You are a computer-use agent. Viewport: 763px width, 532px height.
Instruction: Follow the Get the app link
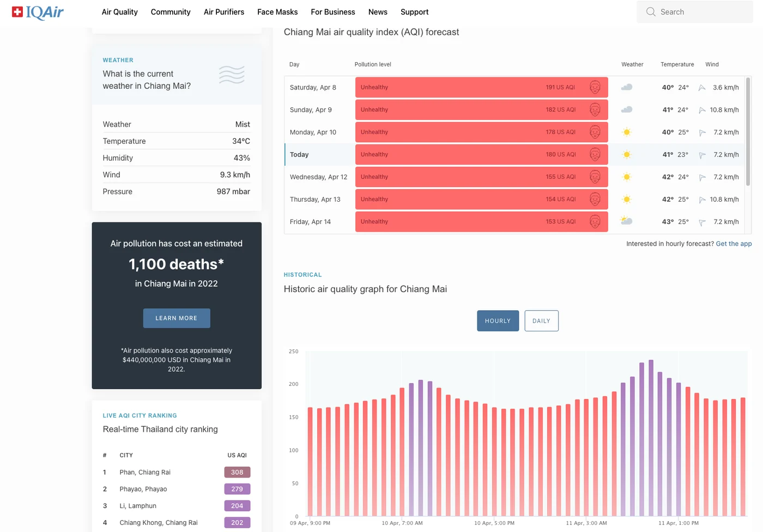coord(734,244)
